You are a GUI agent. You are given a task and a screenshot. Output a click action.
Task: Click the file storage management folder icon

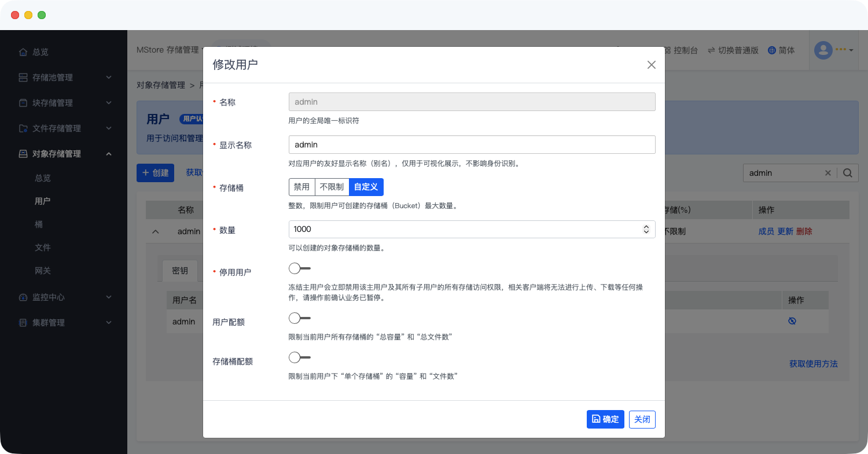[x=23, y=128]
